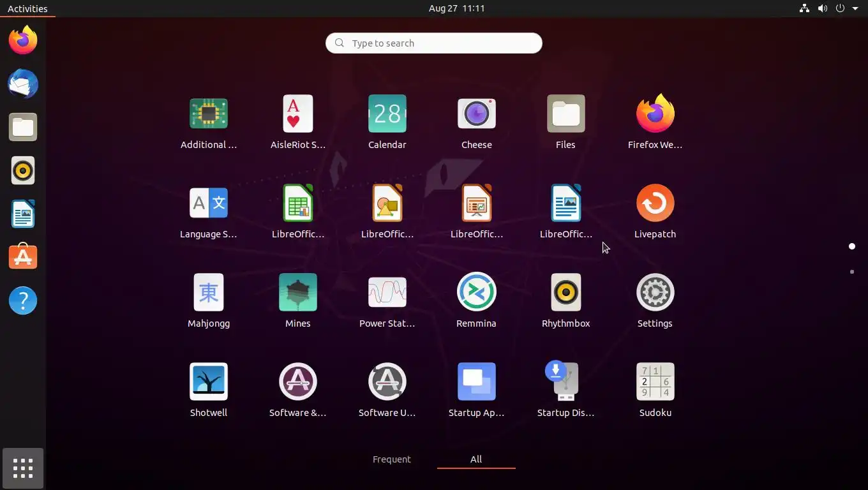Open the Settings app

pyautogui.click(x=655, y=293)
